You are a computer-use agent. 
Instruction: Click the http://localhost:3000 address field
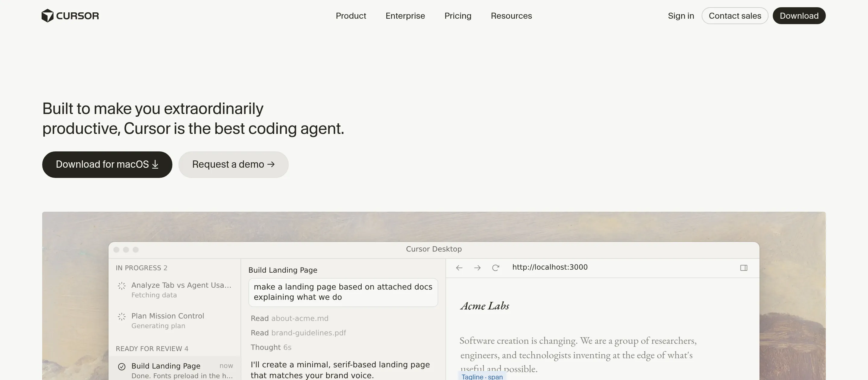click(550, 267)
